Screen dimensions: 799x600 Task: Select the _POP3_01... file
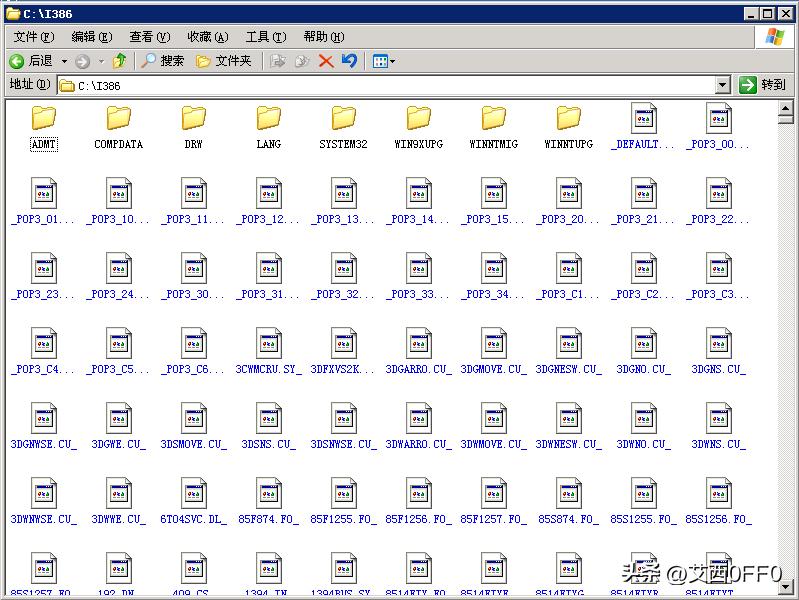pos(44,202)
